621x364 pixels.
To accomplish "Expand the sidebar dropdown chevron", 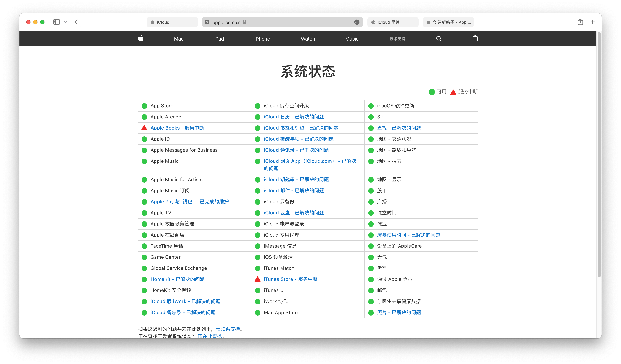I will tap(65, 22).
